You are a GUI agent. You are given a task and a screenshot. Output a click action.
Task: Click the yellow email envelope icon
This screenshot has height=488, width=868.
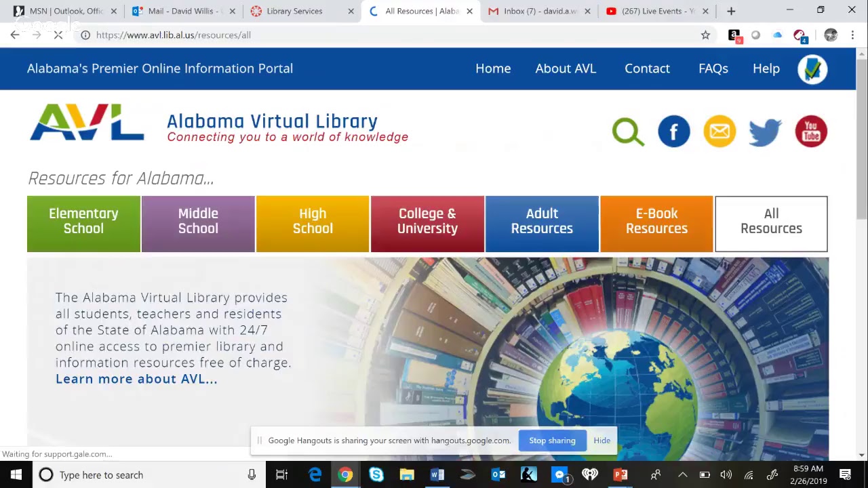click(x=719, y=131)
